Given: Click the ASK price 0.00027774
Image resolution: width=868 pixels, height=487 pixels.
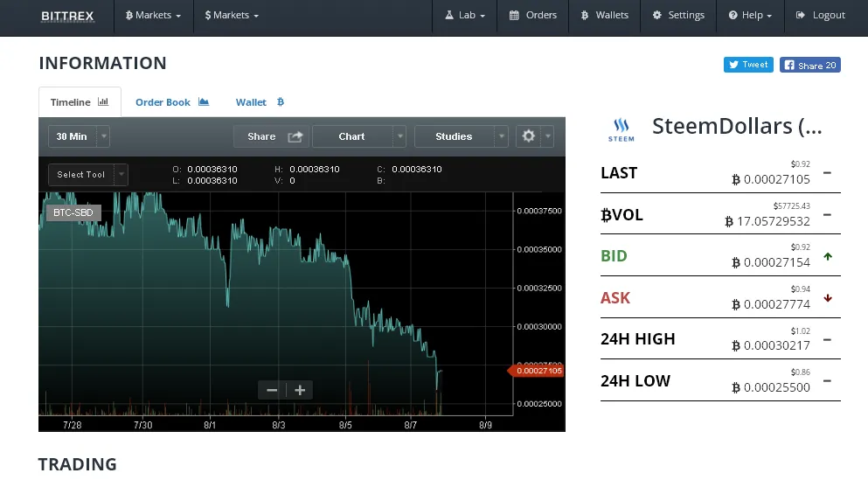Looking at the screenshot, I should (771, 304).
